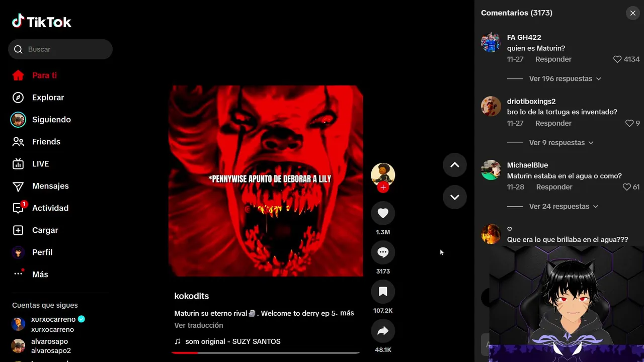Click the three-dots Más icon
This screenshot has width=644, height=362.
(18, 274)
